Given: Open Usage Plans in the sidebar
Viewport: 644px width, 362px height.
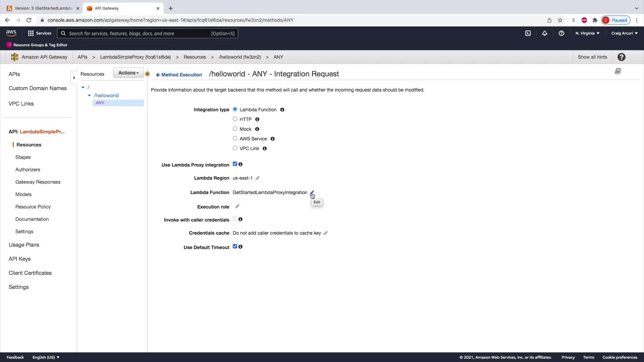Looking at the screenshot, I should (24, 245).
